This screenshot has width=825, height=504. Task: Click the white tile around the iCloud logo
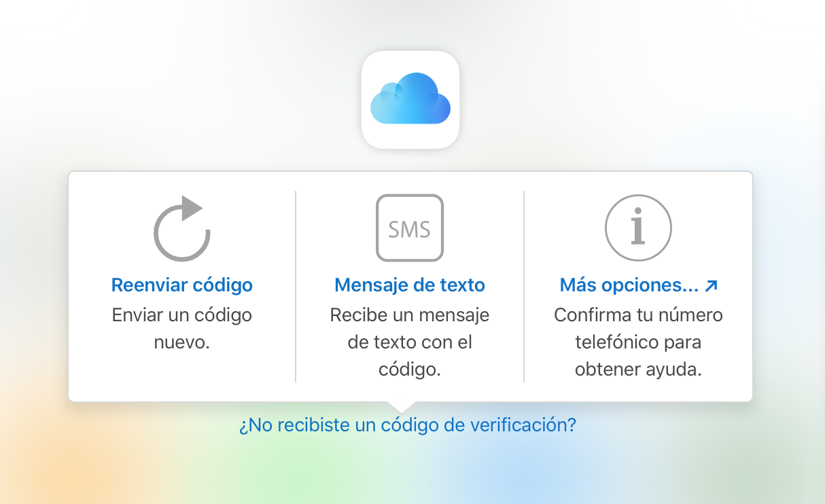pos(410,100)
